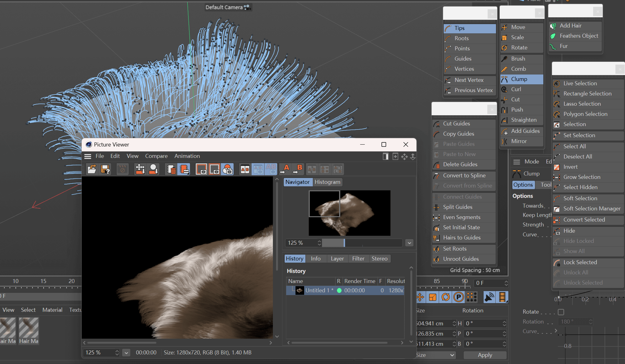Click Split Guides command
Viewport: 625px width, 364px height.
pos(464,207)
